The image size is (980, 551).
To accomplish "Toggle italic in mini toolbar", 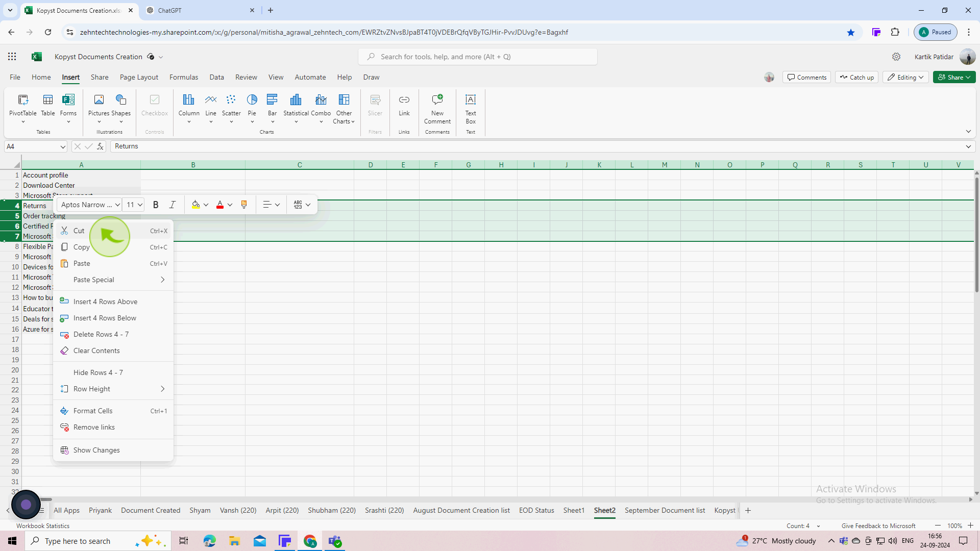I will [x=173, y=205].
